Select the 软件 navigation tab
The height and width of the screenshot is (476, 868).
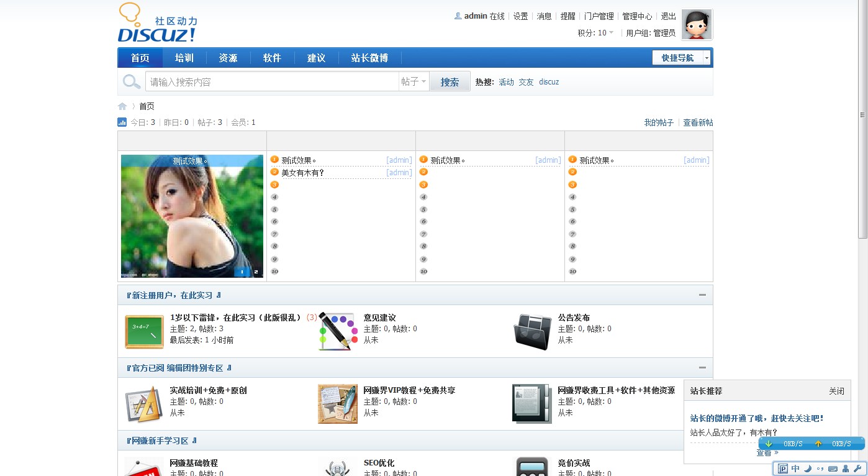click(x=272, y=58)
